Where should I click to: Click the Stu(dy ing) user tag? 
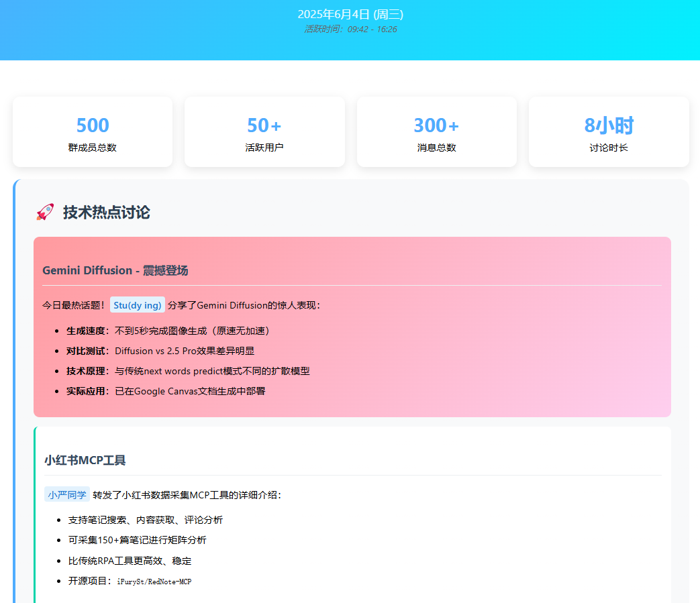(x=138, y=305)
